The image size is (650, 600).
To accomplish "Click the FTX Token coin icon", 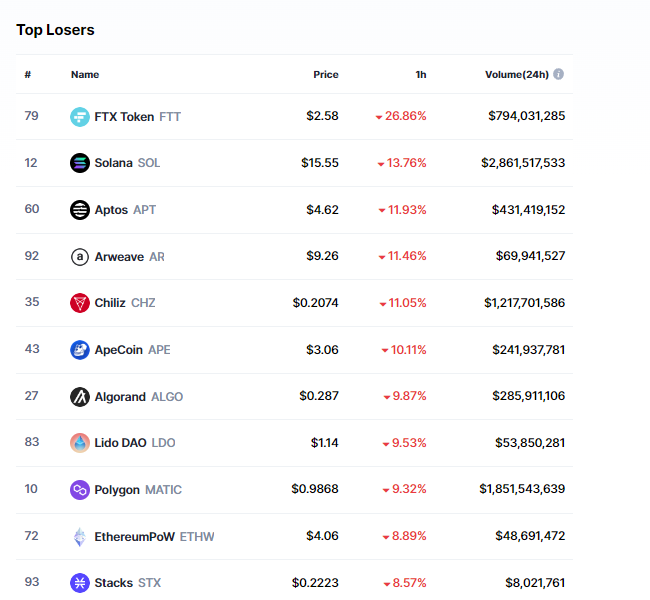I will pos(80,117).
